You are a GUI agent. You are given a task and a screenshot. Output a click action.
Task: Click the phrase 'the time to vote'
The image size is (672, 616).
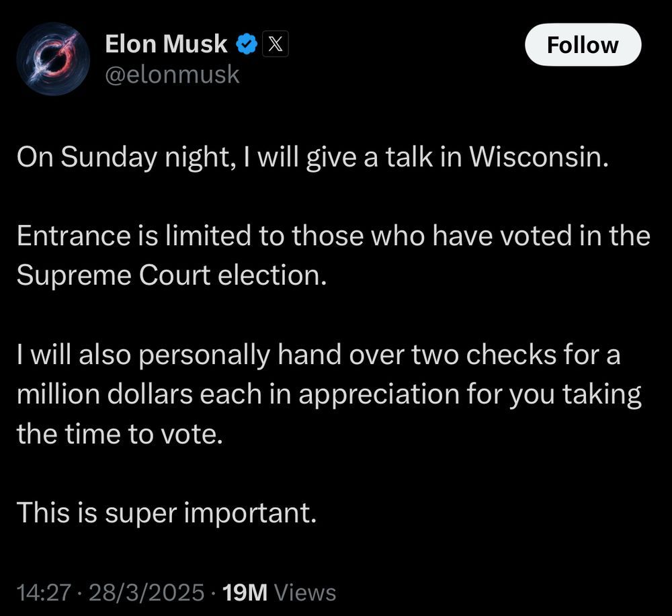coord(120,434)
